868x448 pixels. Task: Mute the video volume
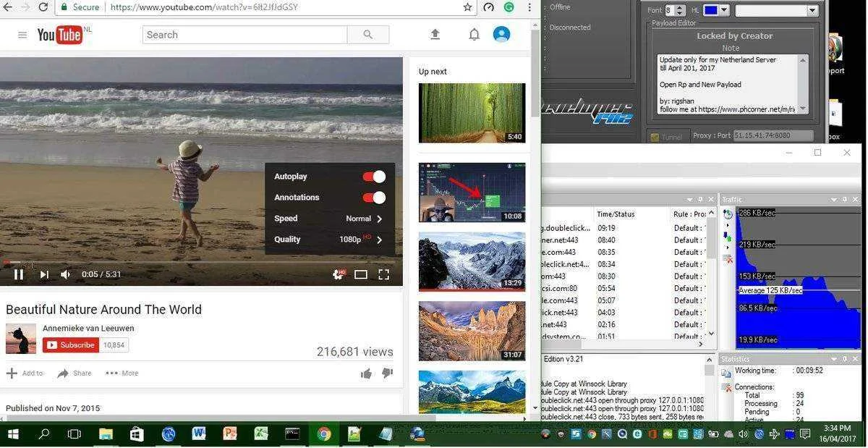click(65, 274)
